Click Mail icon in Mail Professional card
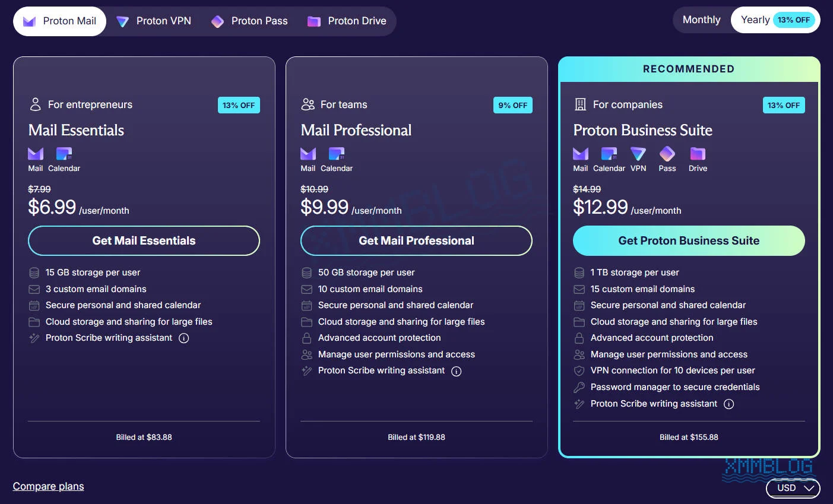This screenshot has height=504, width=833. click(x=308, y=154)
